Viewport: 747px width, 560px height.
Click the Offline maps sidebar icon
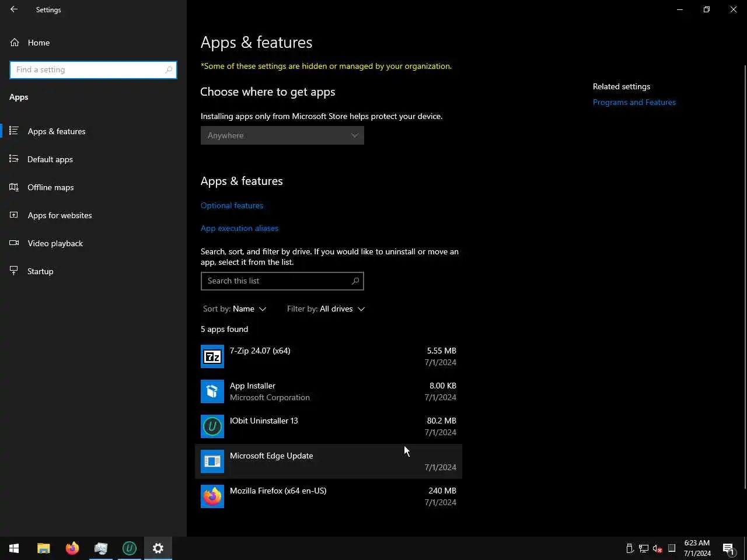click(14, 187)
